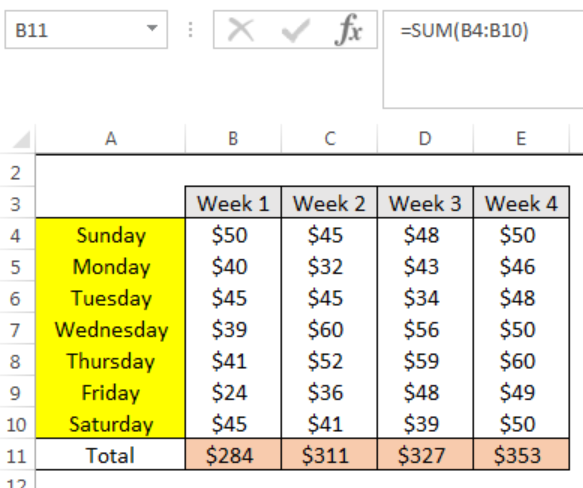
Task: Click the formula bar vertical dots handle
Action: (x=190, y=30)
